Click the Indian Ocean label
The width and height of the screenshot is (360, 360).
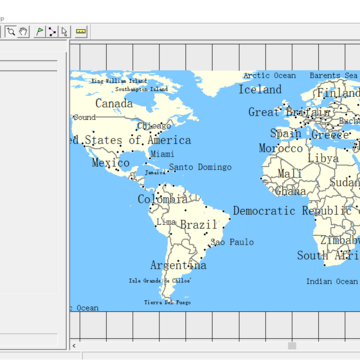332,281
